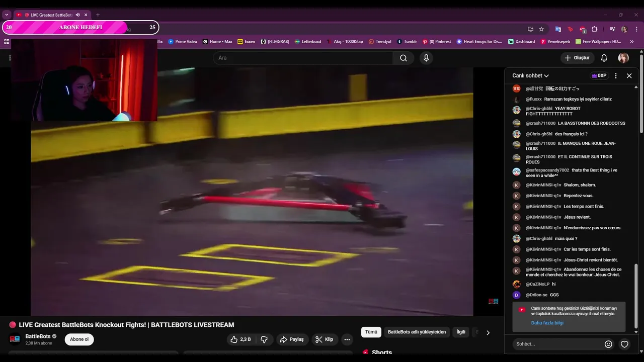The width and height of the screenshot is (644, 362).
Task: Open the translate extension icon
Action: pyautogui.click(x=558, y=29)
